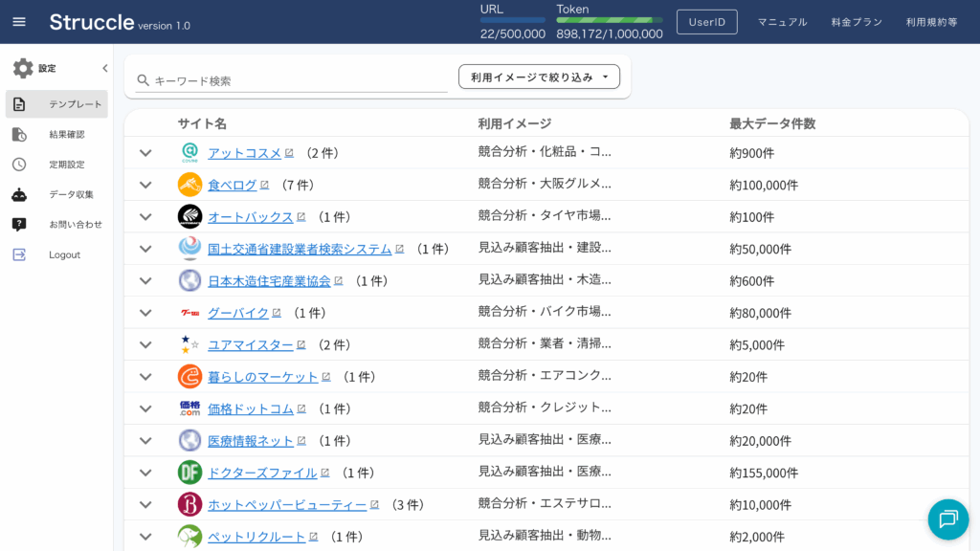Click the データ収集 robot icon
This screenshot has height=551, width=980.
point(19,194)
